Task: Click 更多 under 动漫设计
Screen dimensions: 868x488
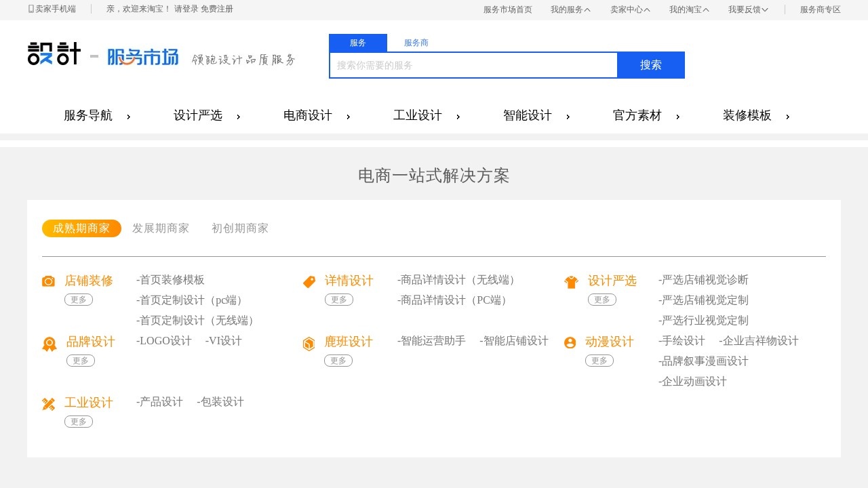Action: pos(599,361)
